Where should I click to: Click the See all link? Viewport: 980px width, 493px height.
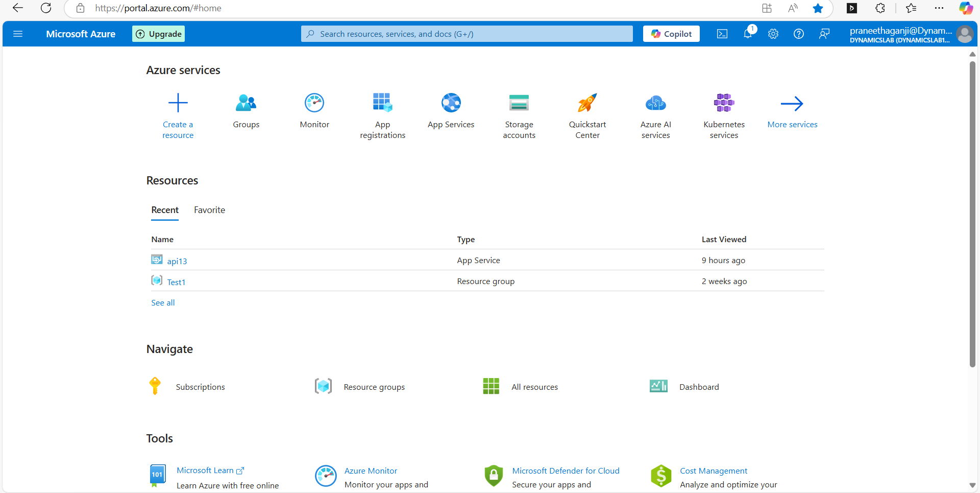pyautogui.click(x=163, y=303)
